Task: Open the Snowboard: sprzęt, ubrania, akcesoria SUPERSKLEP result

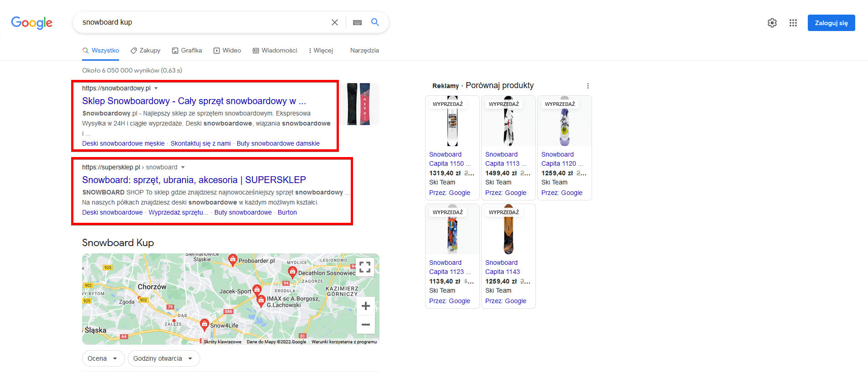Action: pyautogui.click(x=194, y=180)
